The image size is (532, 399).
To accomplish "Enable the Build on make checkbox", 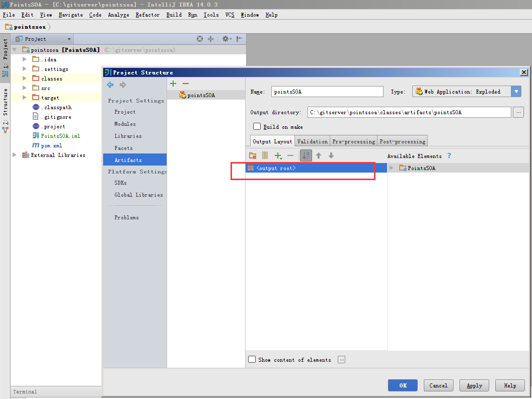I will 257,127.
